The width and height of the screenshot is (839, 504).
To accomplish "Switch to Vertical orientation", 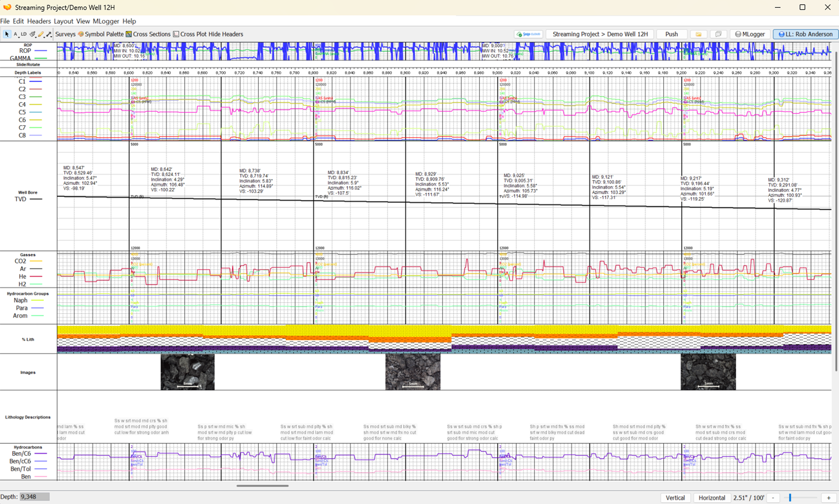I will pyautogui.click(x=675, y=498).
